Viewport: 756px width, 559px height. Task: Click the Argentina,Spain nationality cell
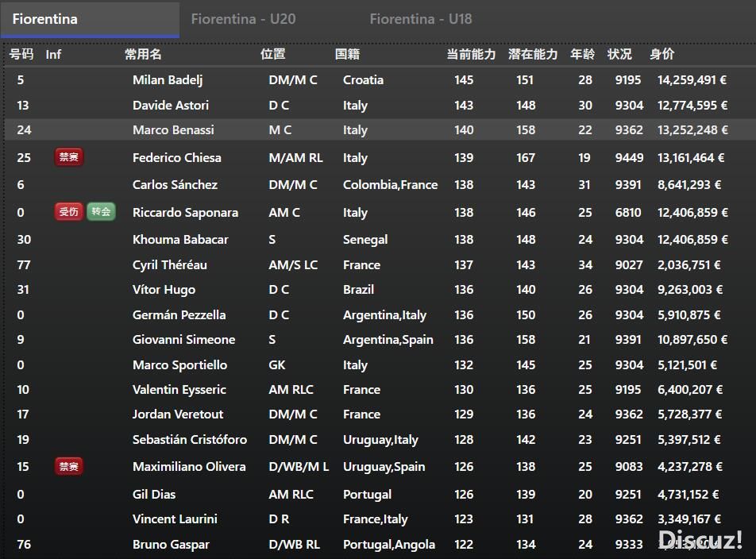[388, 340]
